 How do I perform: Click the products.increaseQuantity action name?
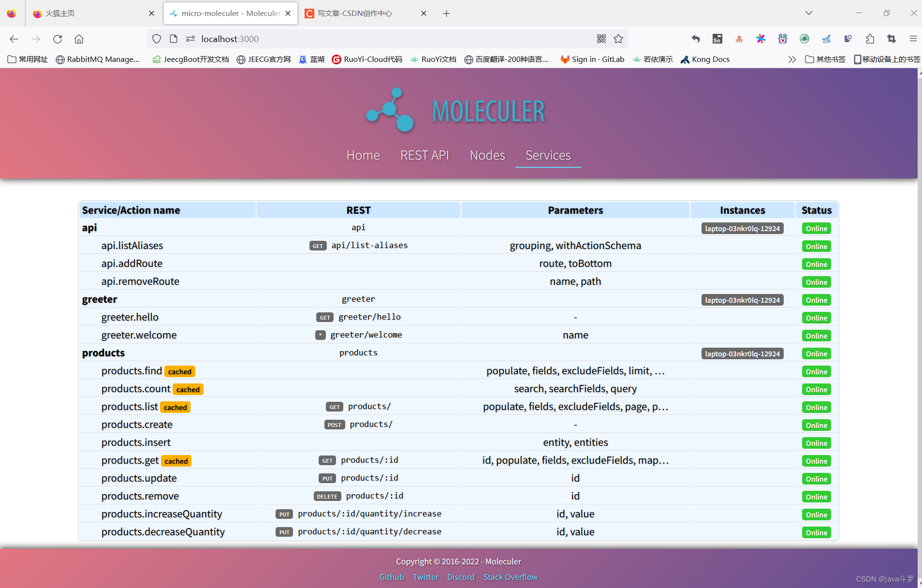[162, 514]
